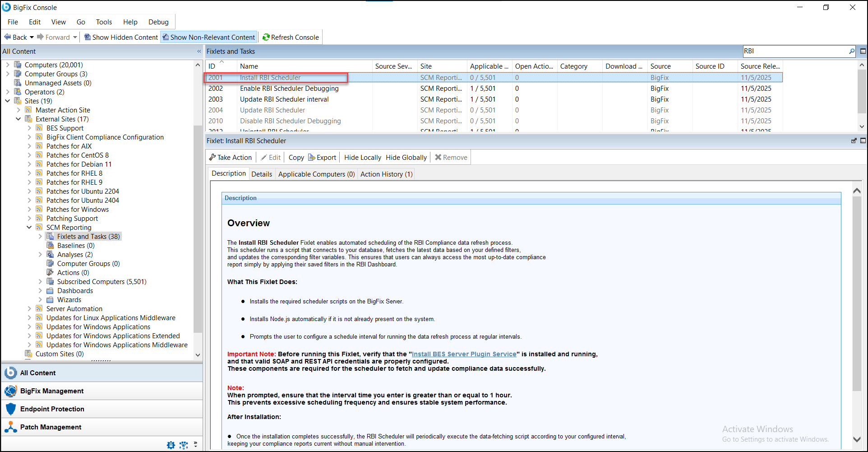Open the Tools menu

[104, 22]
